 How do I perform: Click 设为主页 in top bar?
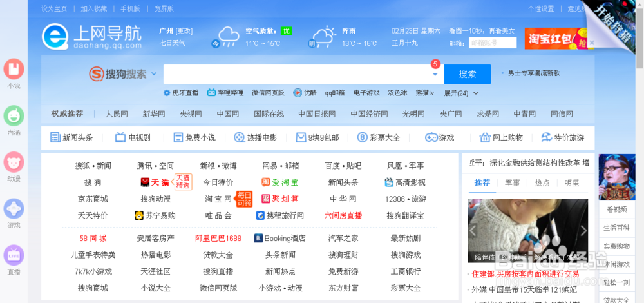tap(54, 8)
